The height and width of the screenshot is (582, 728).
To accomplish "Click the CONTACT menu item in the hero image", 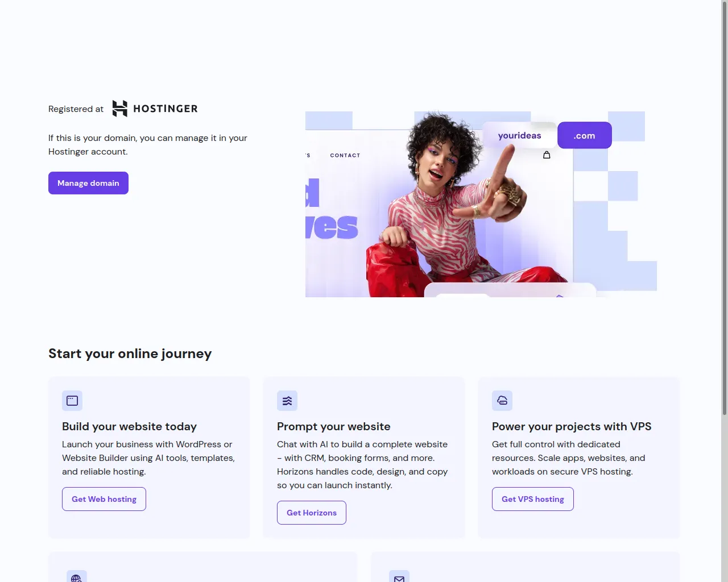I will click(345, 155).
